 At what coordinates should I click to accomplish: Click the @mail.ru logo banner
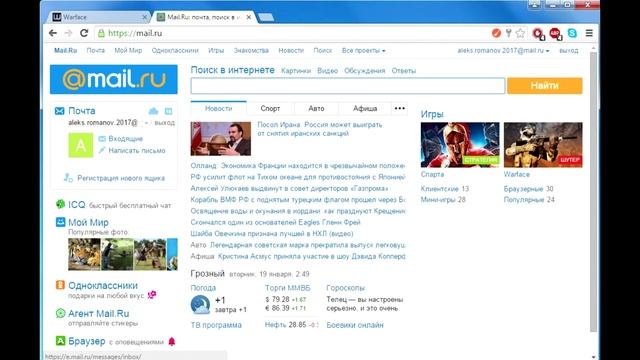[x=114, y=79]
